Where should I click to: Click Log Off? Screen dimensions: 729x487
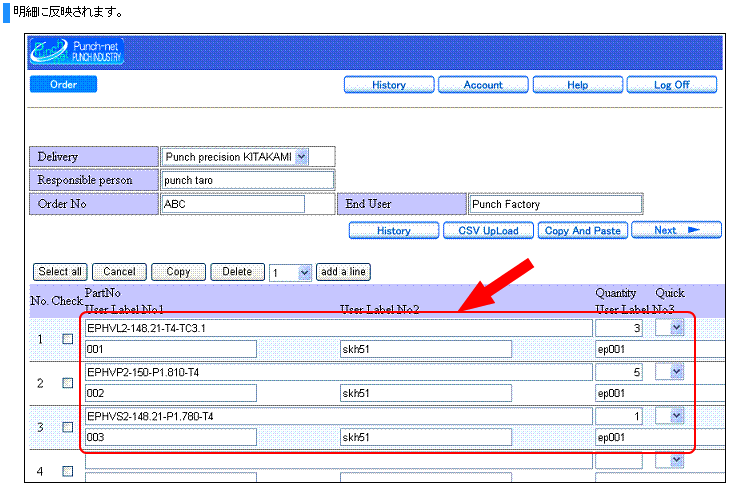pos(672,85)
